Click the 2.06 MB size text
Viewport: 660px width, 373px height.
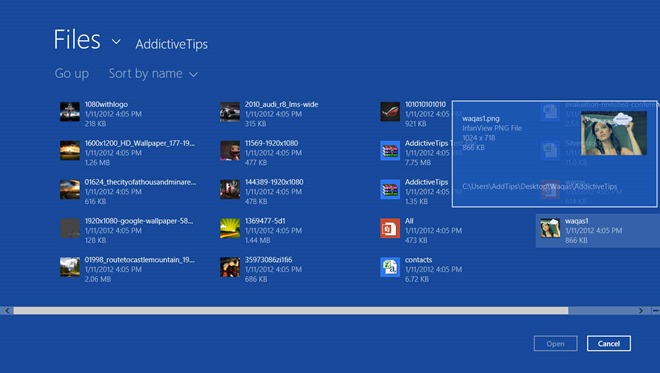point(98,279)
